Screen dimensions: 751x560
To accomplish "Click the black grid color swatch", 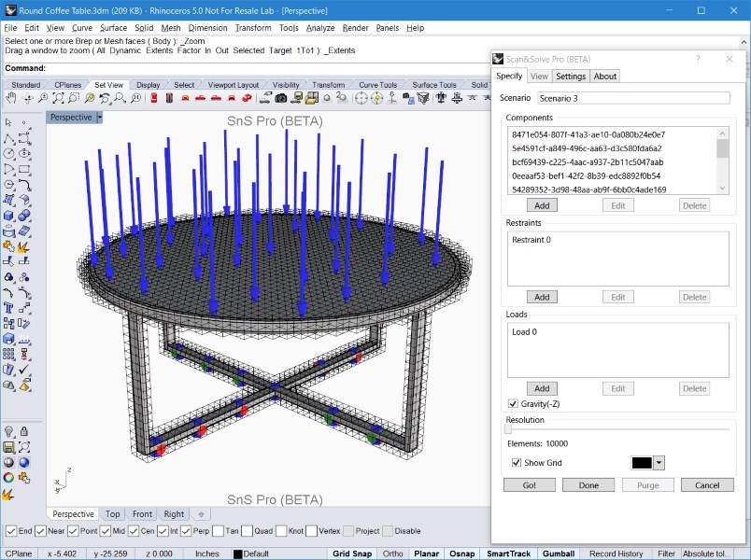I will 642,463.
